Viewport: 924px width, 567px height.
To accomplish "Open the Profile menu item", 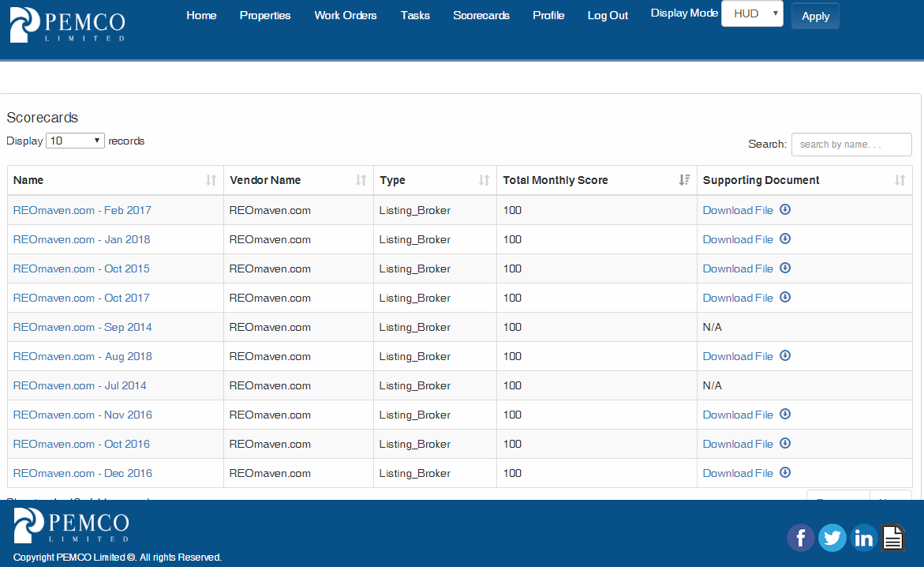I will pyautogui.click(x=548, y=15).
